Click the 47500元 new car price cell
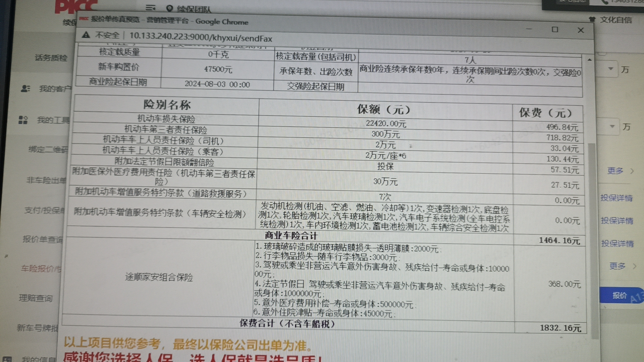The image size is (644, 362). tap(218, 69)
